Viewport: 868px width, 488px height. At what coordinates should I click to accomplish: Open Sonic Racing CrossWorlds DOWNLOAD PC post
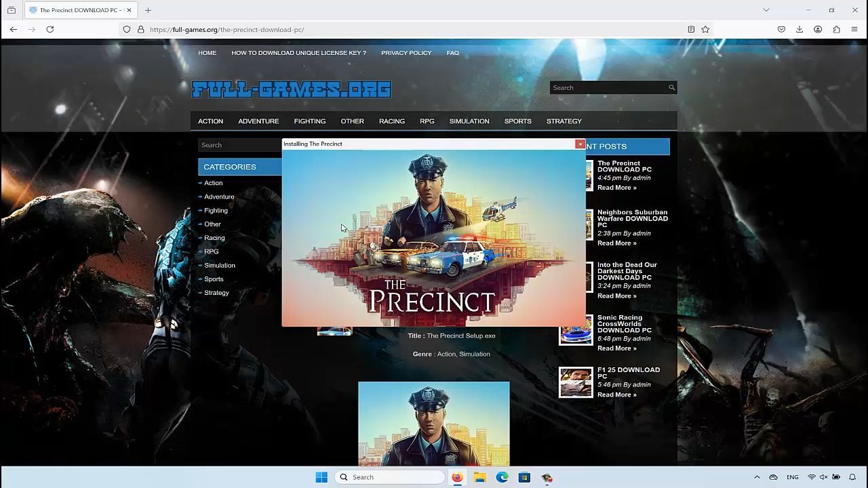pos(624,324)
